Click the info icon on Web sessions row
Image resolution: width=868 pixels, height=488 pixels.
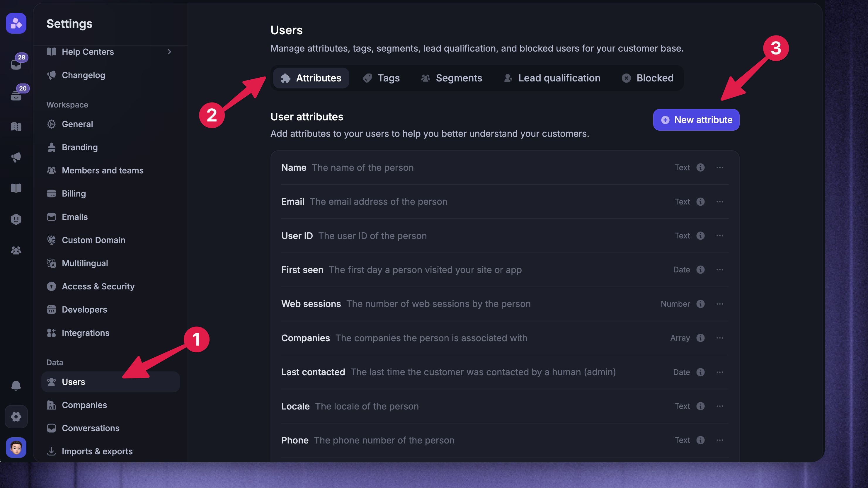[701, 304]
